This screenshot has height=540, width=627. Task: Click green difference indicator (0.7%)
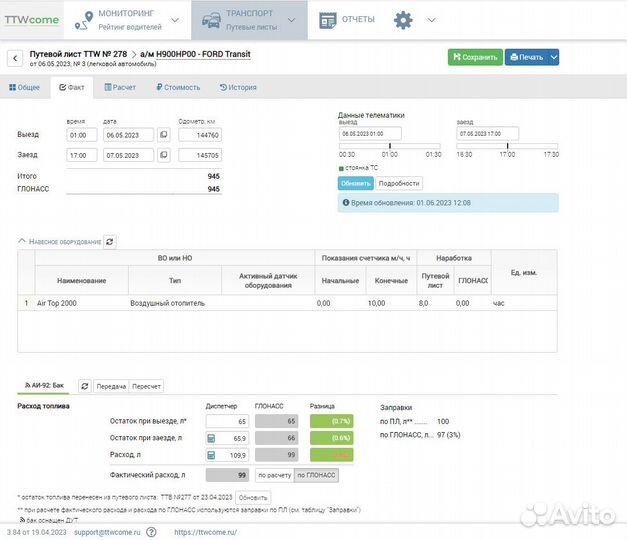331,421
